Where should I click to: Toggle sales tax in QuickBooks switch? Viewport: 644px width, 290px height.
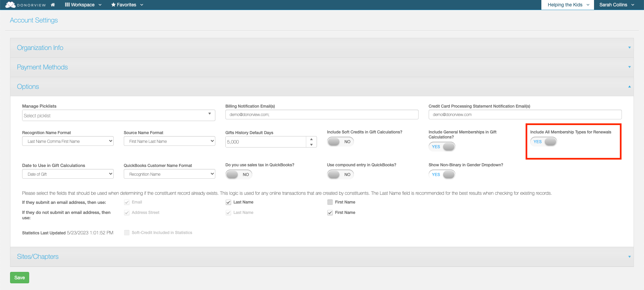238,174
